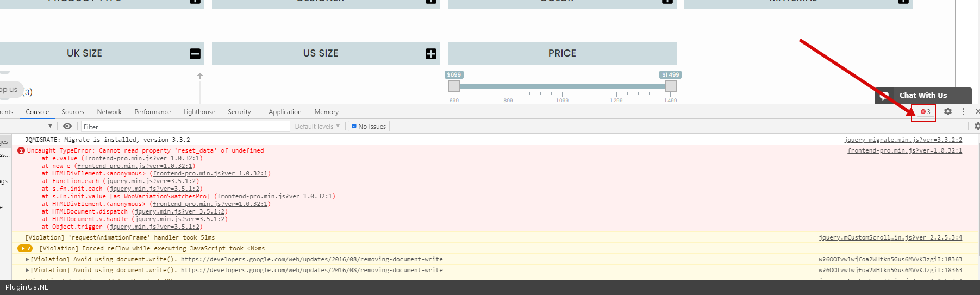Open the Default levels dropdown
980x295 pixels.
317,127
